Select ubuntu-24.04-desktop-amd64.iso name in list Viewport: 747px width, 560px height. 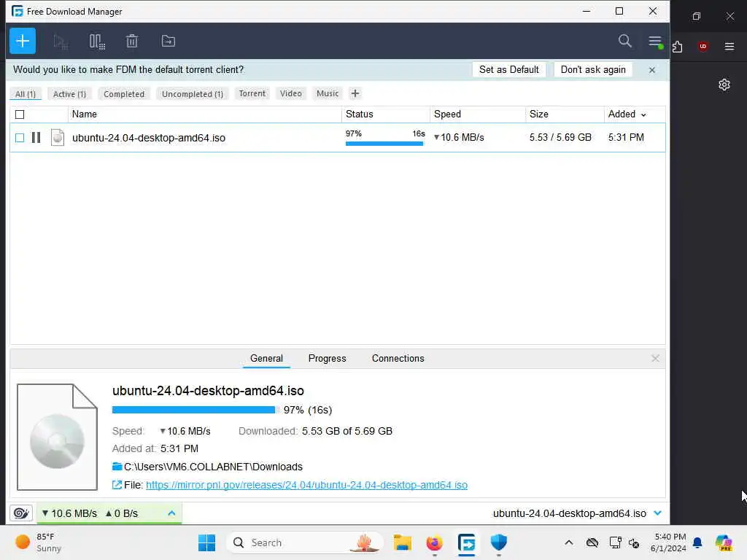click(149, 138)
